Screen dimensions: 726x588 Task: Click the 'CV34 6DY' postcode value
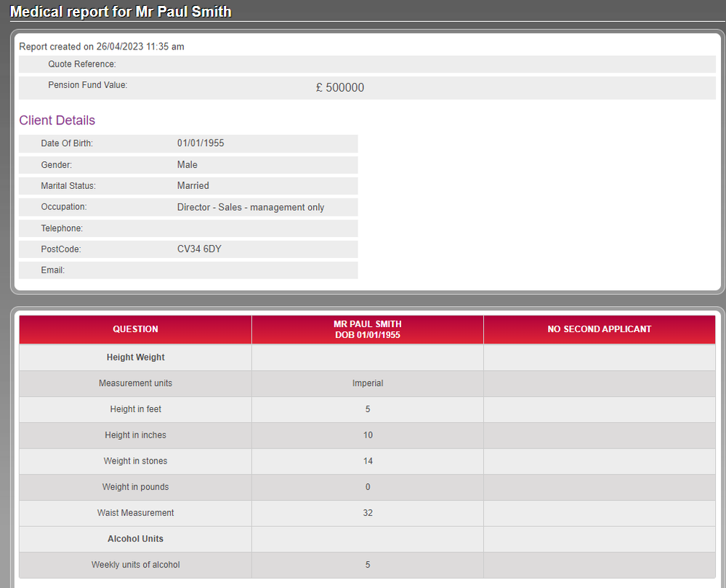[199, 249]
